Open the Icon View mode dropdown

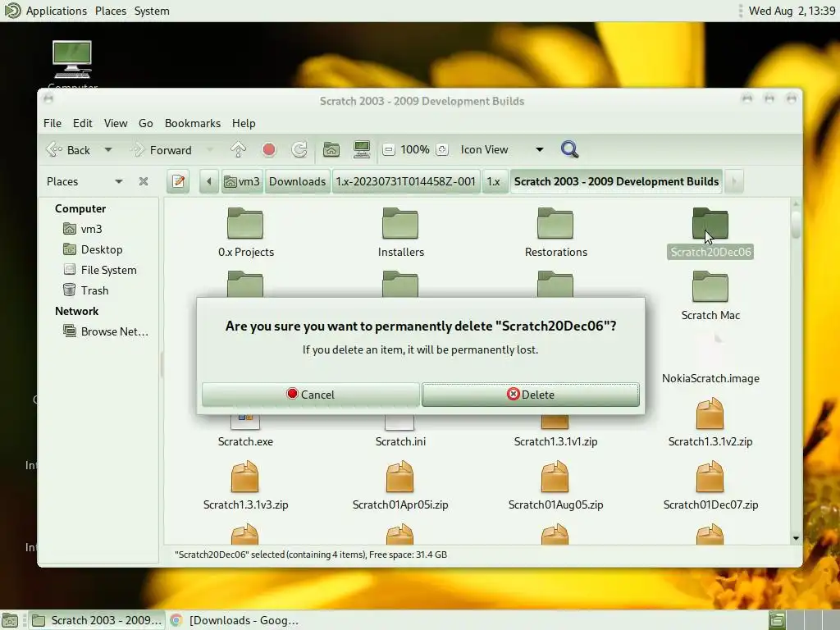point(502,149)
